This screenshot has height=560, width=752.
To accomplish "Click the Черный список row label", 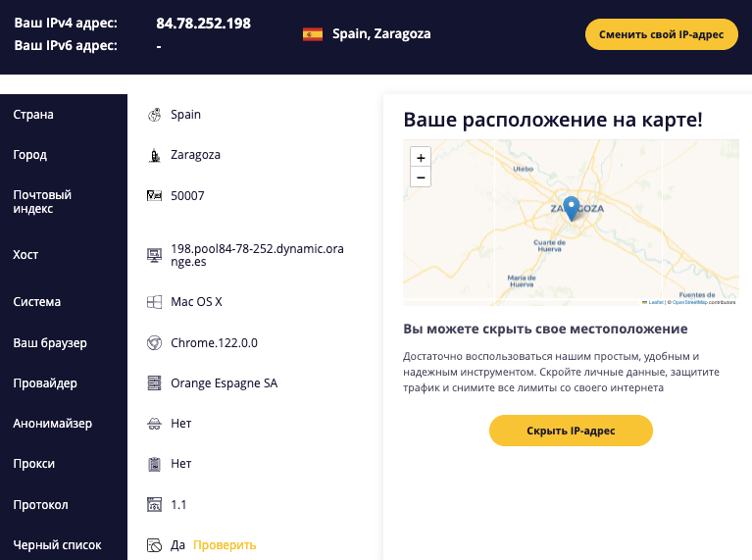I will [57, 545].
